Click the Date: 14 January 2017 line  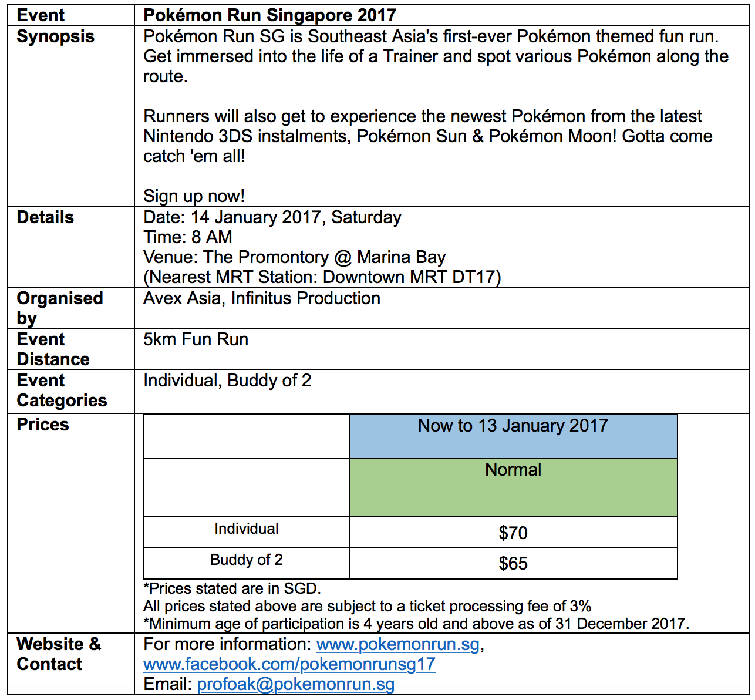pos(272,217)
